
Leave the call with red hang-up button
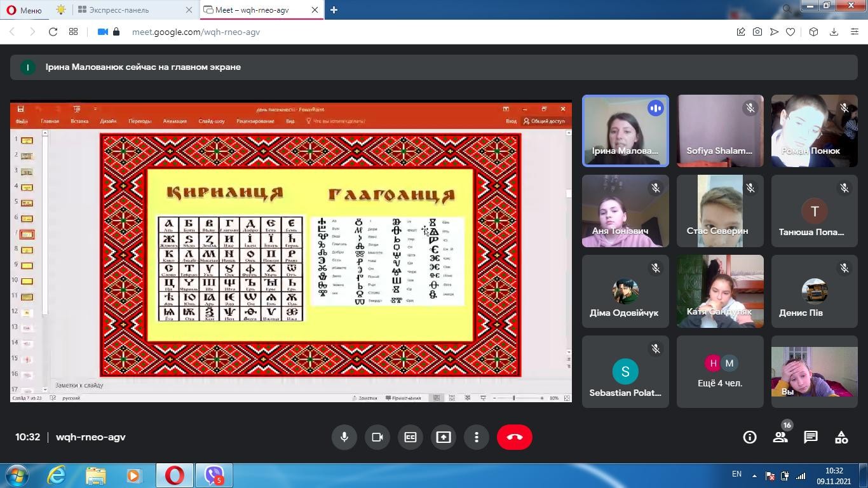click(x=515, y=437)
